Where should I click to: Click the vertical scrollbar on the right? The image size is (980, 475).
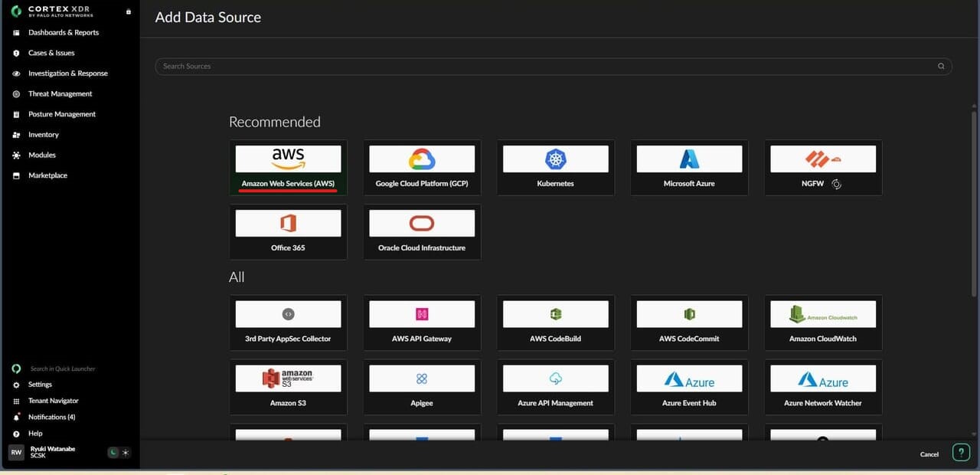pyautogui.click(x=973, y=203)
